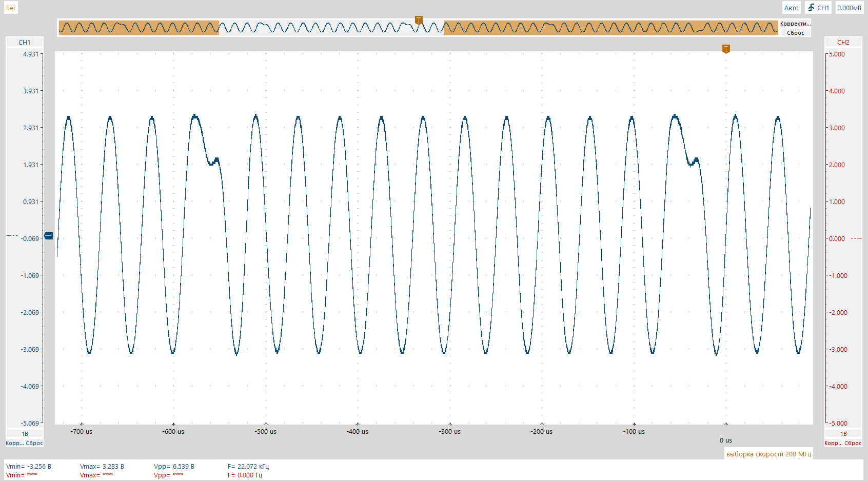Viewport: 868px width, 482px height.
Task: Click the right orange region of overview strip
Action: click(x=610, y=28)
